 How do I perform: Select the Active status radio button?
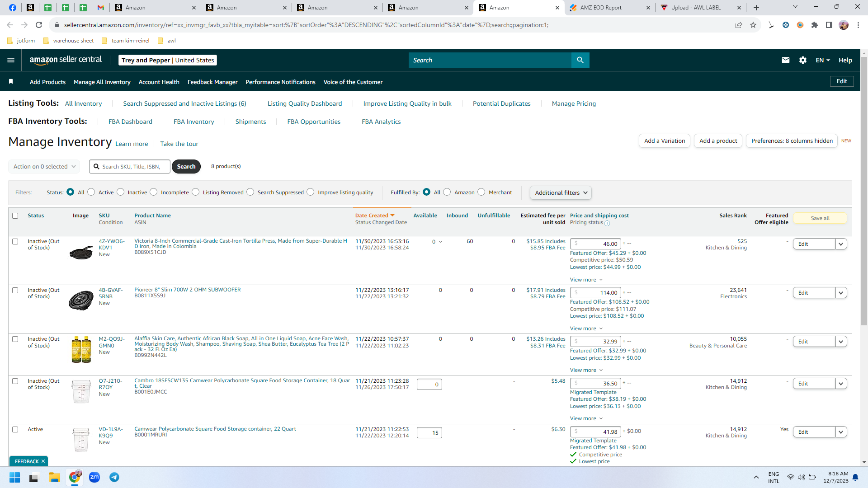[91, 192]
